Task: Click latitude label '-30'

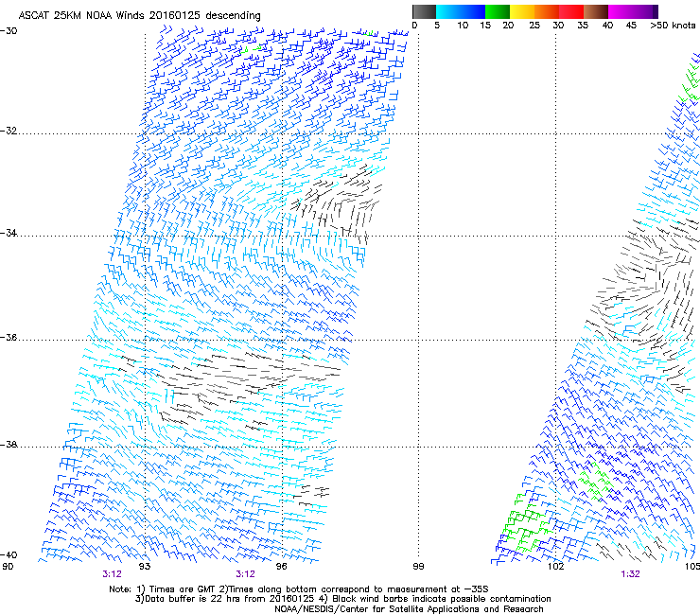Action: 9,31
